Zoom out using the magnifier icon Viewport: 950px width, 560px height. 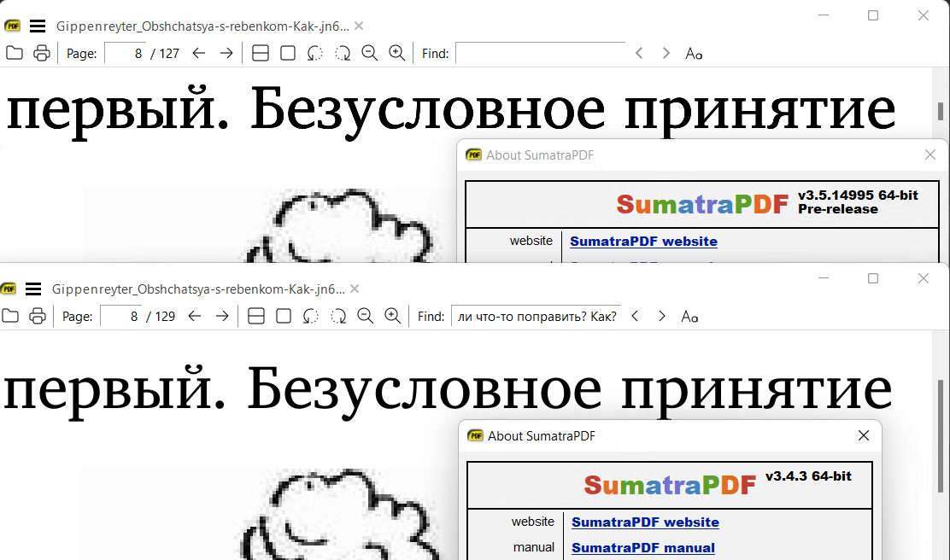[369, 53]
